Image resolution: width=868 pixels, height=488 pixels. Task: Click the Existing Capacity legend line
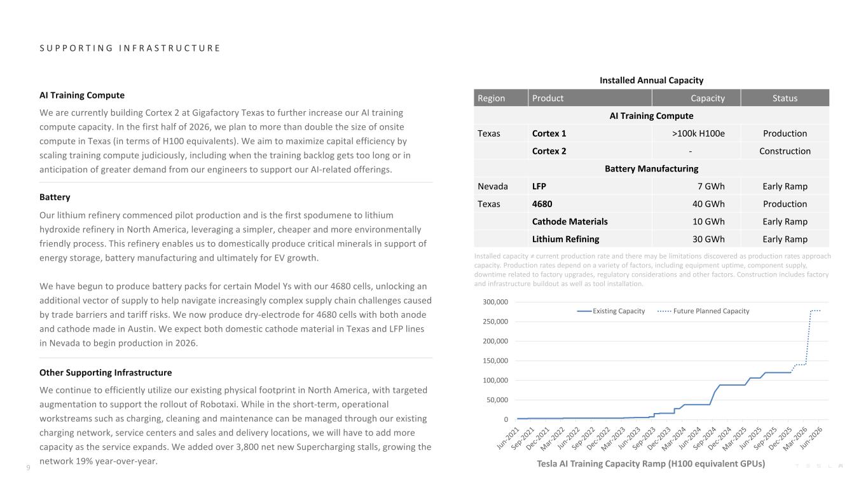coord(584,311)
